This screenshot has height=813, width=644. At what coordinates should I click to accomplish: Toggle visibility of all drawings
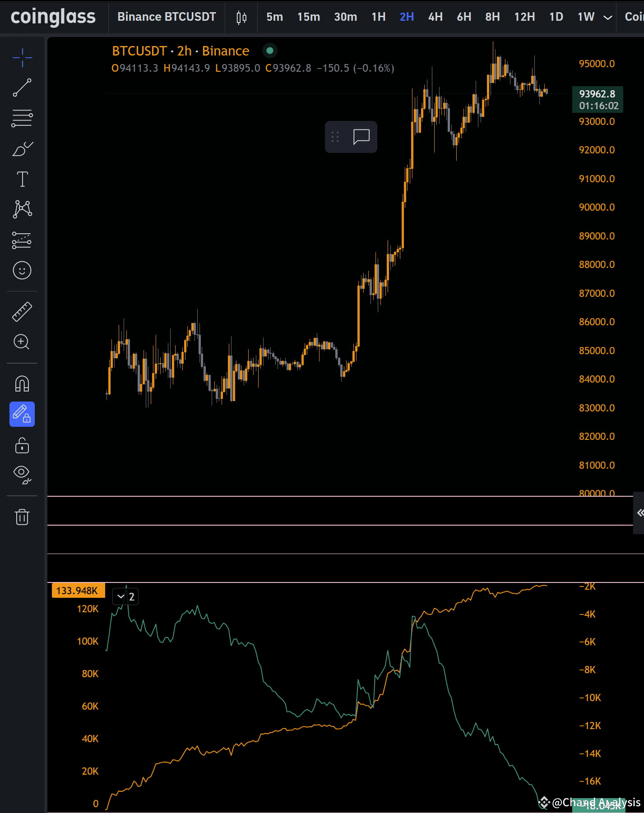pos(22,475)
